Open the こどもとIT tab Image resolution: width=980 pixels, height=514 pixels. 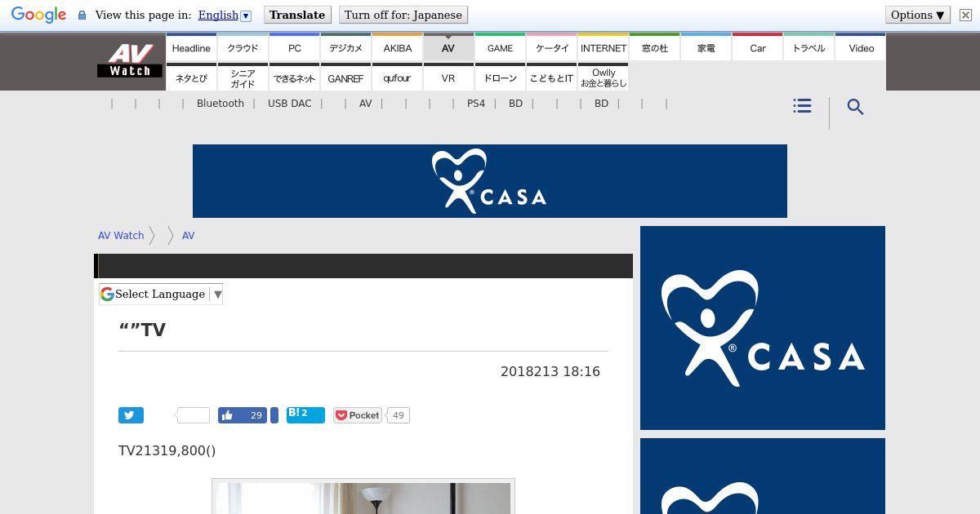(551, 78)
